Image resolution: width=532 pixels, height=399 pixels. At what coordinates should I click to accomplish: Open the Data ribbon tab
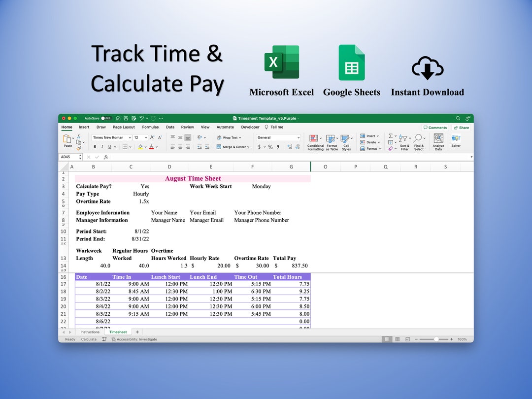(x=170, y=127)
